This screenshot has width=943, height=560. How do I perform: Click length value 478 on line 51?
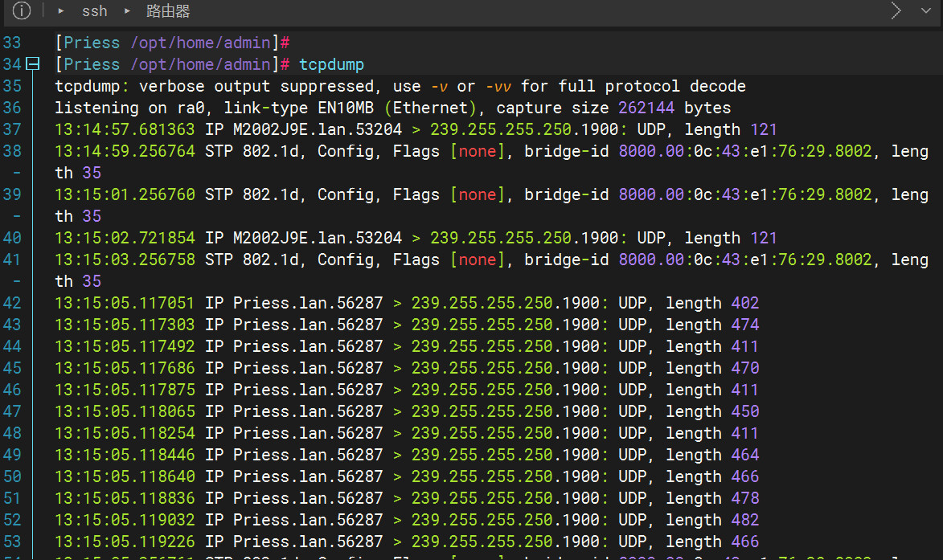(x=744, y=497)
